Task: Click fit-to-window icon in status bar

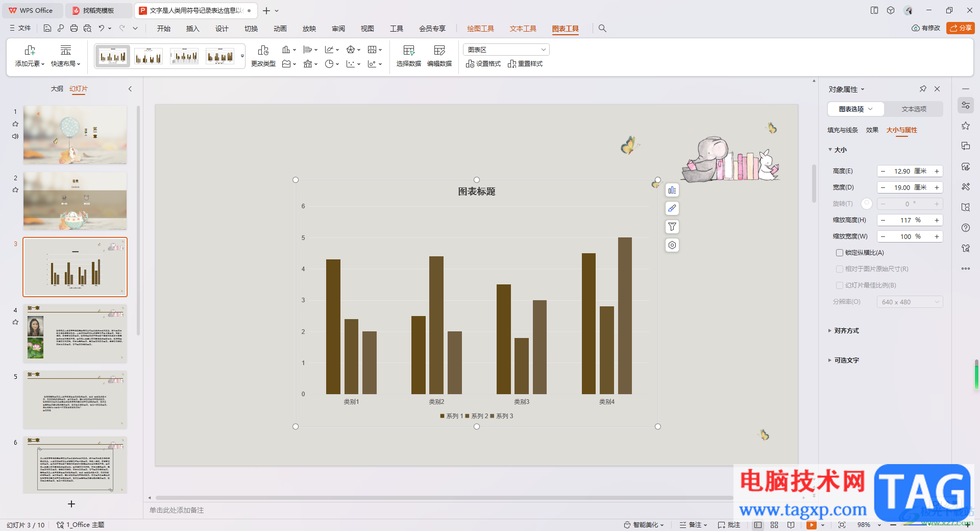Action: 842,525
